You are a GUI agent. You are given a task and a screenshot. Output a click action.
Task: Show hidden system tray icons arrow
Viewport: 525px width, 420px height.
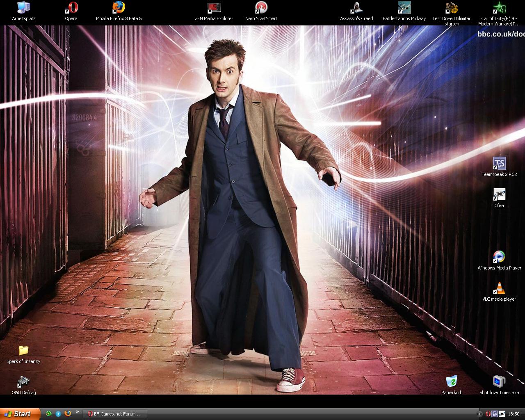(480, 414)
